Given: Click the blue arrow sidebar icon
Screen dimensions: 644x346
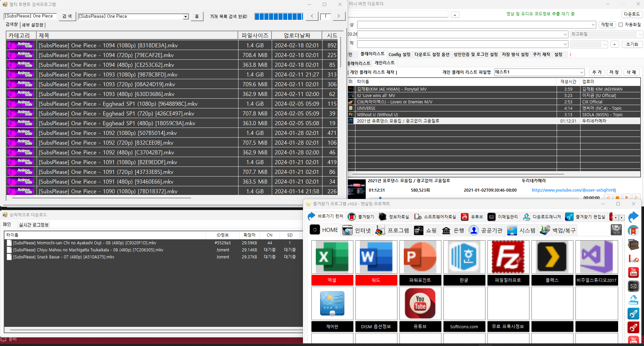Looking at the screenshot, I should [633, 217].
